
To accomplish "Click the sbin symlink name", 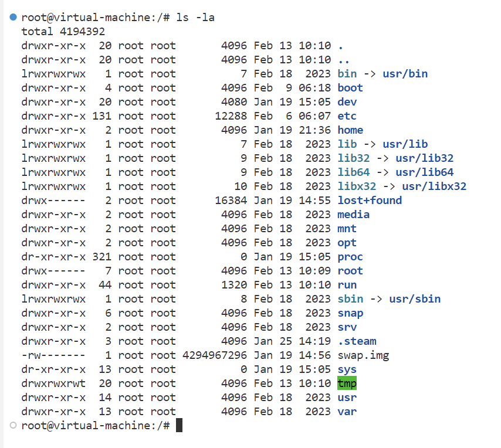I will coord(350,299).
